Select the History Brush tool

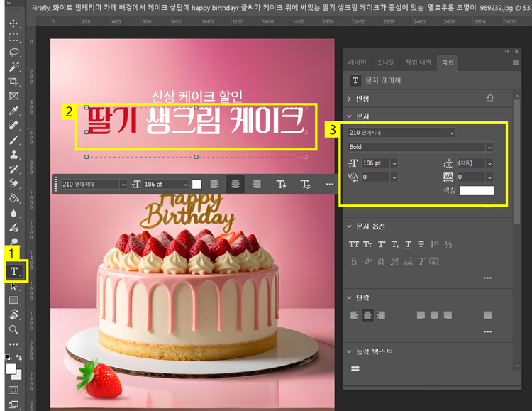[x=13, y=169]
